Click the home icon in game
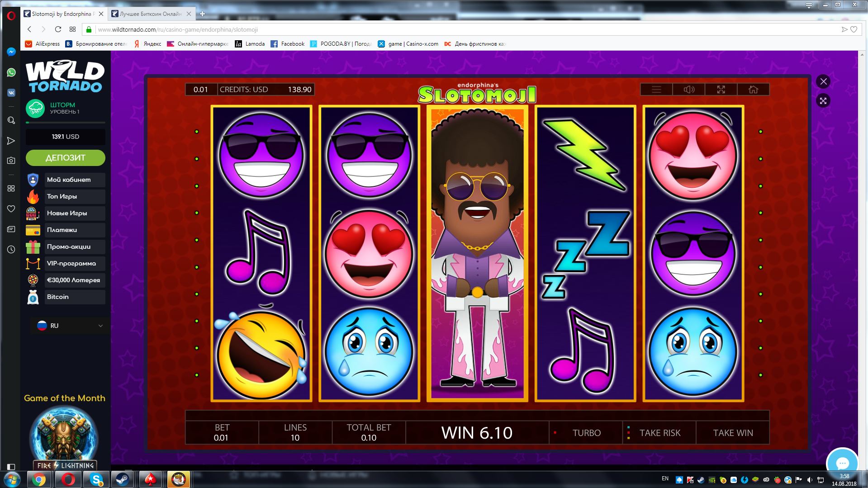Image resolution: width=868 pixels, height=488 pixels. pos(753,90)
